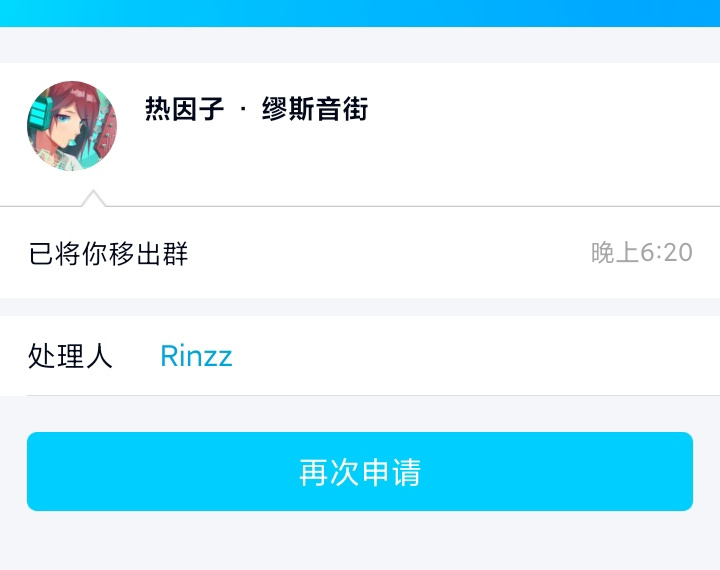720x570 pixels.
Task: Tap the removal message row whitespace
Action: point(390,253)
